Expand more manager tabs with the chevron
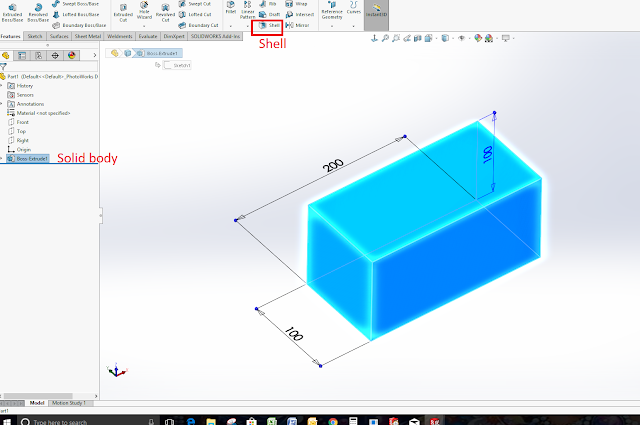 95,55
